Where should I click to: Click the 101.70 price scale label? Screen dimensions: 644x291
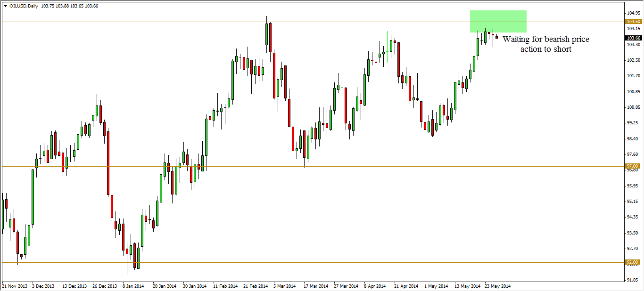point(633,76)
